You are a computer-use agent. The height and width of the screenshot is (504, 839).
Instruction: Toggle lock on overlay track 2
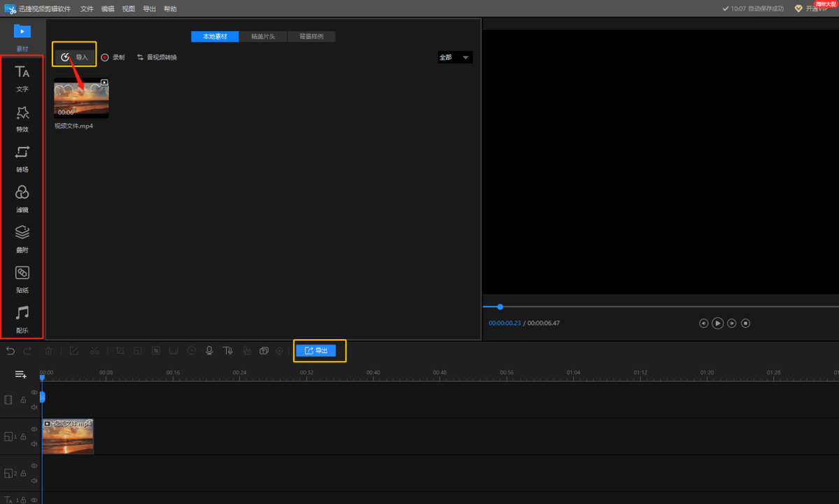click(x=23, y=473)
